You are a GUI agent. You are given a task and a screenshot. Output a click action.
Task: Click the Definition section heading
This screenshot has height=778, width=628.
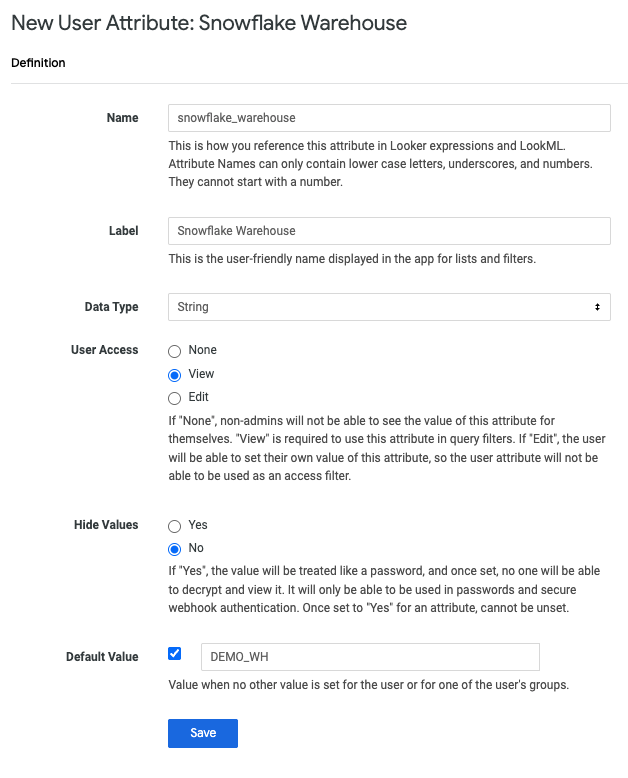click(38, 63)
